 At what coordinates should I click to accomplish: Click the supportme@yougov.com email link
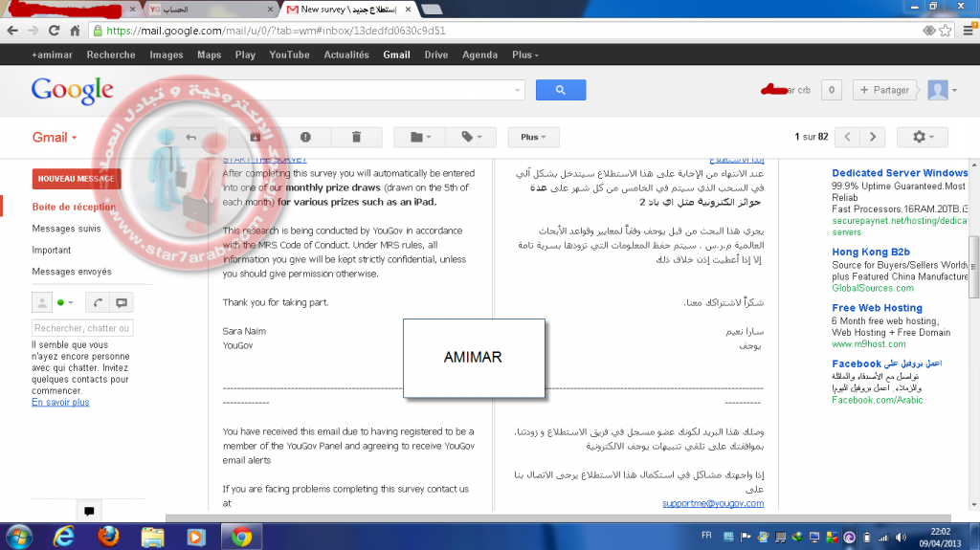(713, 504)
